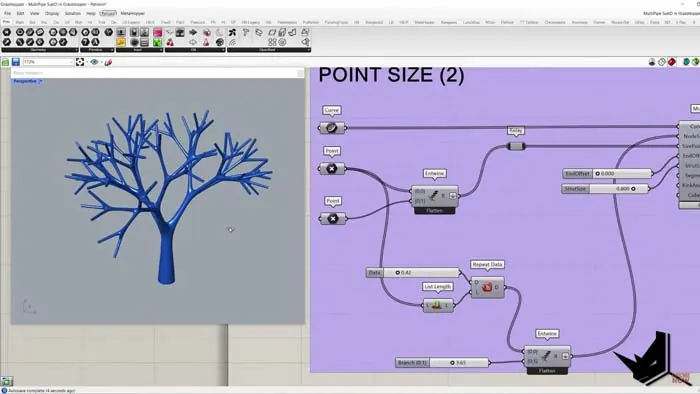Expand the Geometry group panel arrow
This screenshot has width=700, height=394.
pos(76,50)
